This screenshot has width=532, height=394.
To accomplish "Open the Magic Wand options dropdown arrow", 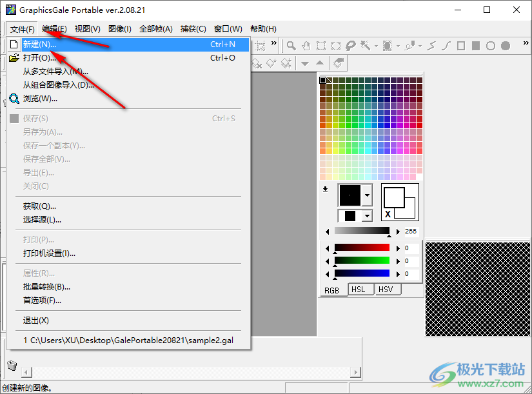I will click(x=376, y=46).
